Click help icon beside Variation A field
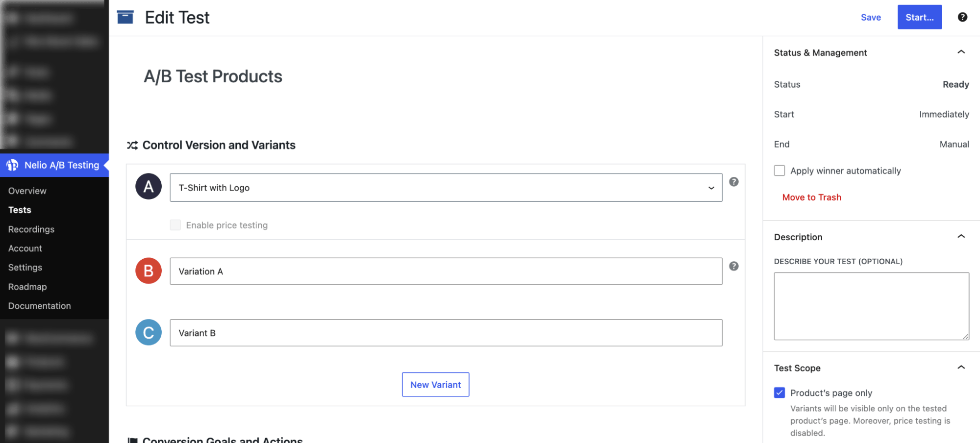Image resolution: width=980 pixels, height=443 pixels. [x=734, y=266]
